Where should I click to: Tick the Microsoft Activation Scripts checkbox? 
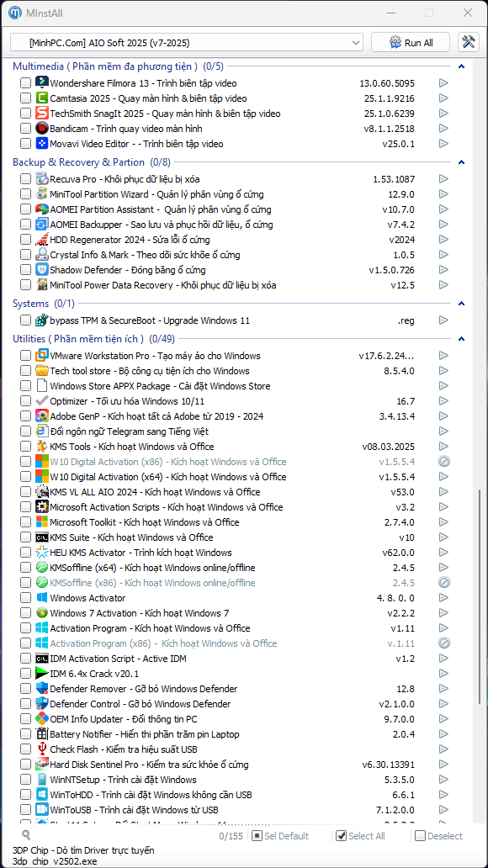coord(25,506)
